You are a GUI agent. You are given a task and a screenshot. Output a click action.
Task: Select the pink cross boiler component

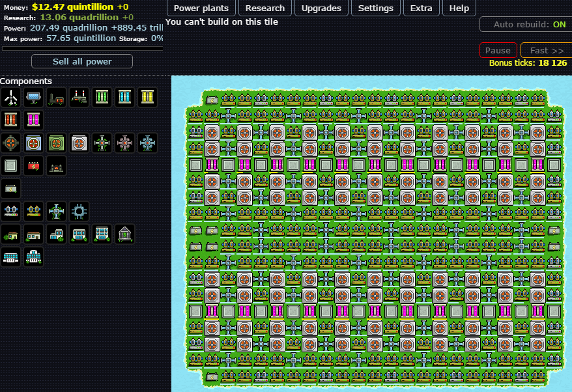point(125,143)
